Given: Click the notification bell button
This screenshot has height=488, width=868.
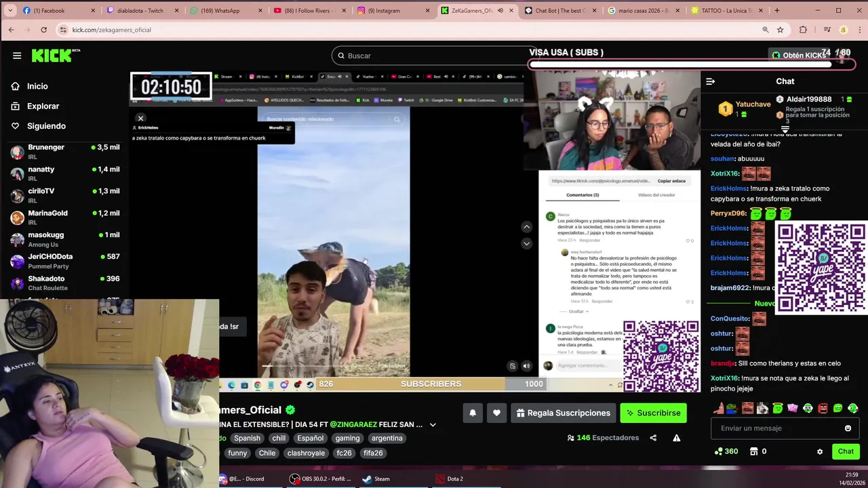Looking at the screenshot, I should click(x=473, y=413).
